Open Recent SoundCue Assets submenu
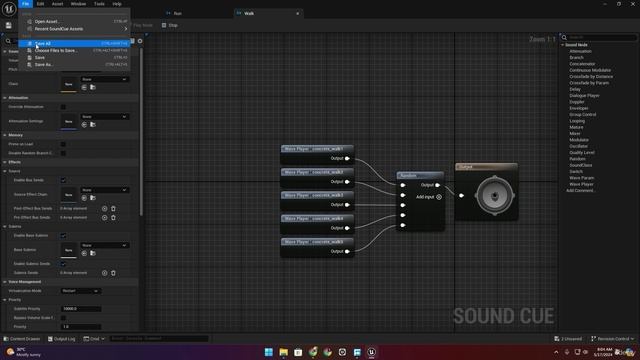The height and width of the screenshot is (360, 640). tap(74, 29)
